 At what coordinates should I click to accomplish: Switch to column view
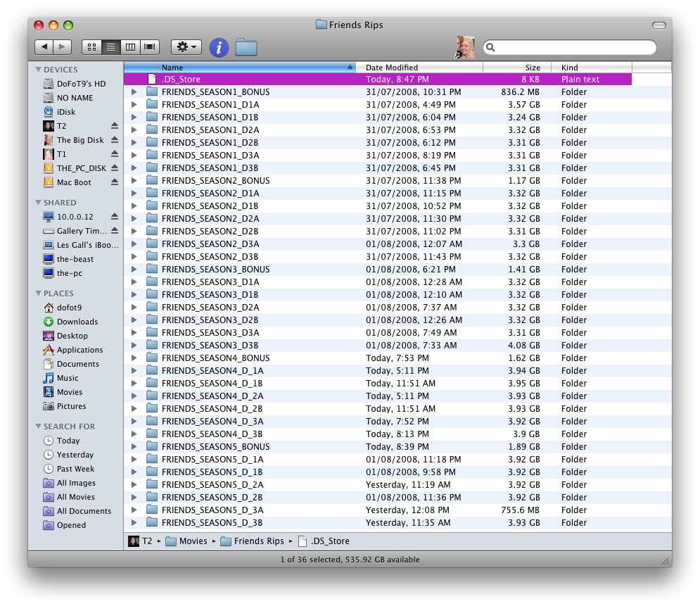(130, 47)
